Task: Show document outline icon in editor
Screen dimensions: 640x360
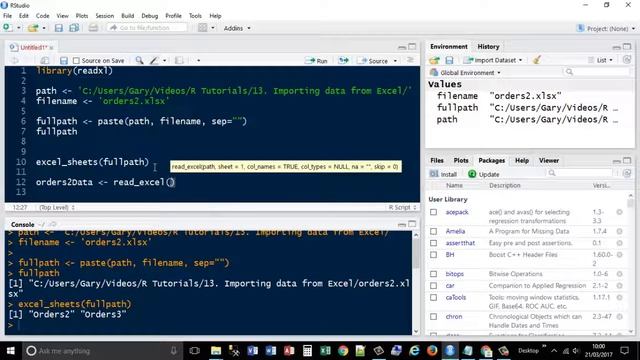Action: pos(410,60)
